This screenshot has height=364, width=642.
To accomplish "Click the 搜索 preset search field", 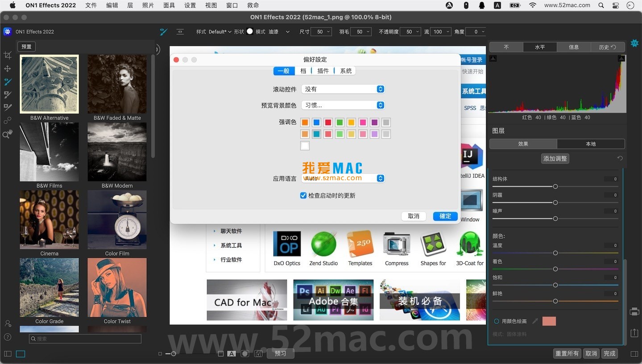I will click(85, 339).
